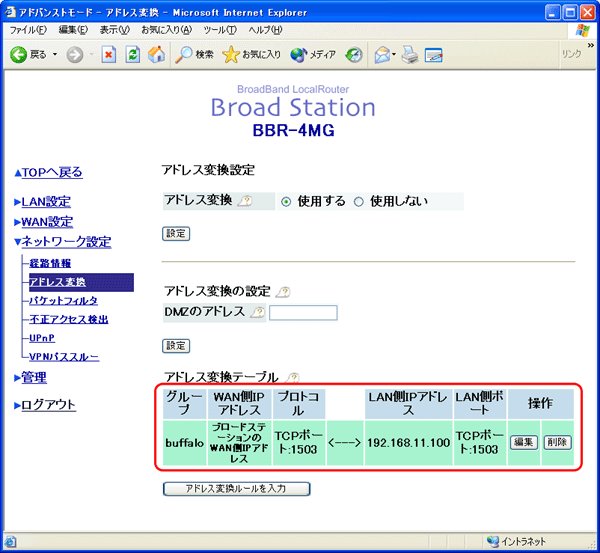Open help icon beside アドレス変換 label
Image resolution: width=600 pixels, height=553 pixels.
click(x=245, y=201)
